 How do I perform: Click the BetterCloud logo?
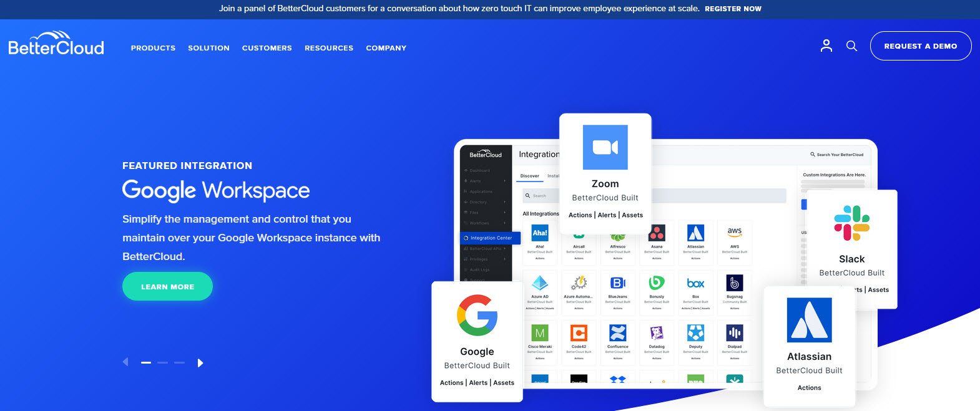click(56, 44)
